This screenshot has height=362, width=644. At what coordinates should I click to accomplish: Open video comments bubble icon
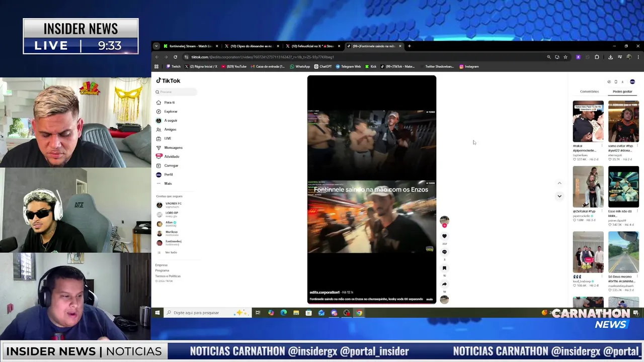444,252
